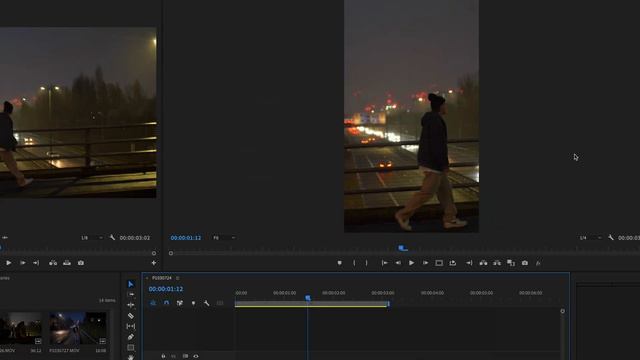Open the P1030724 sequence panel menu
The height and width of the screenshot is (360, 640).
coord(178,278)
